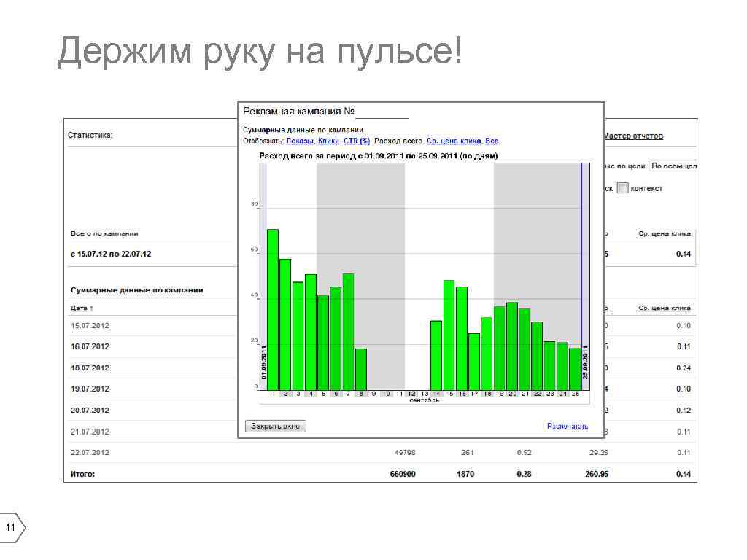Image resolution: width=747 pixels, height=560 pixels.
Task: Toggle the контекст checkbox
Action: point(623,188)
